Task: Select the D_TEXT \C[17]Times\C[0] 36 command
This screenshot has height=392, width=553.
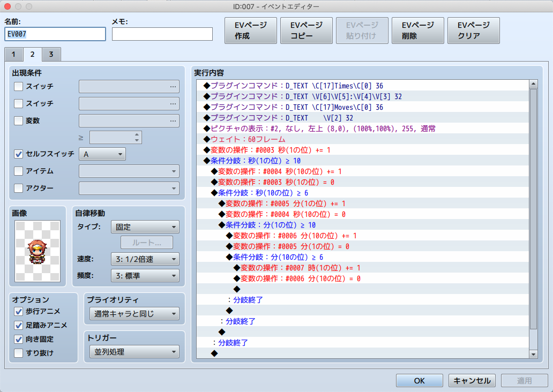Action: coord(363,86)
